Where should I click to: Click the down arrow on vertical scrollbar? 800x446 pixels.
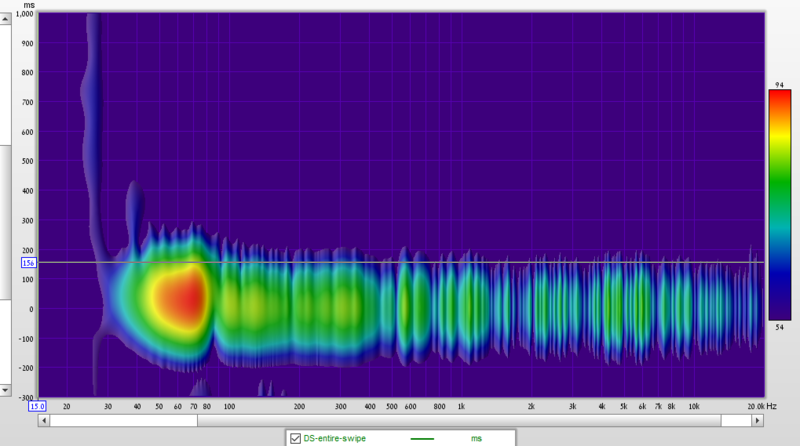5,390
